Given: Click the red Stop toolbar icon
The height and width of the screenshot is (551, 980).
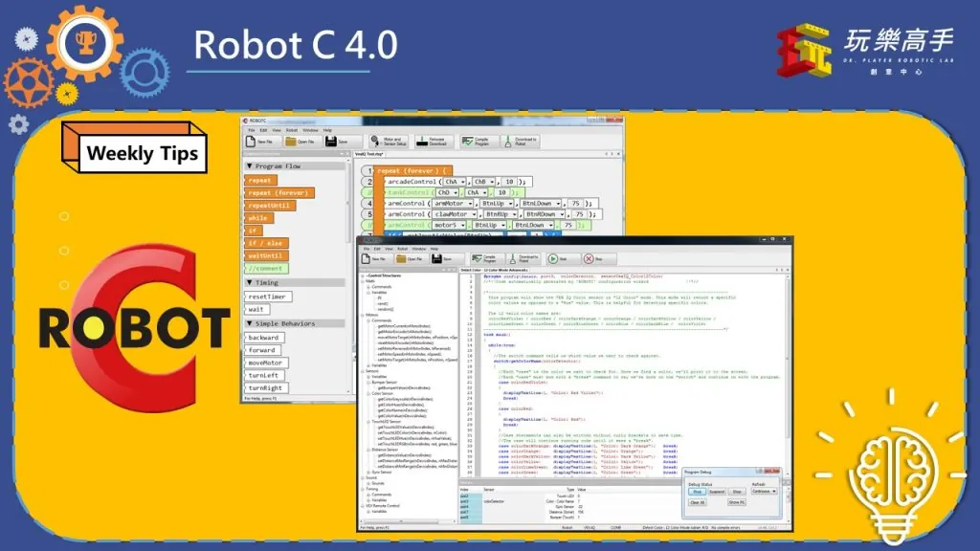Looking at the screenshot, I should pyautogui.click(x=589, y=258).
